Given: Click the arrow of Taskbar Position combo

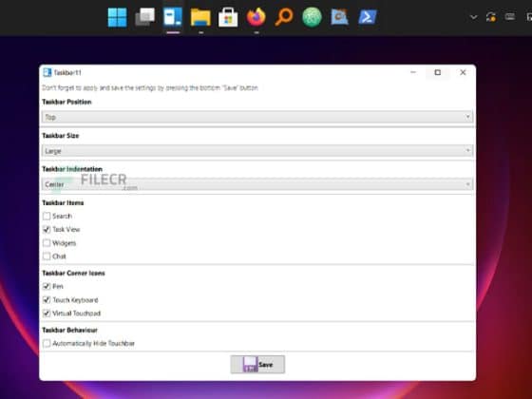Looking at the screenshot, I should click(x=467, y=117).
